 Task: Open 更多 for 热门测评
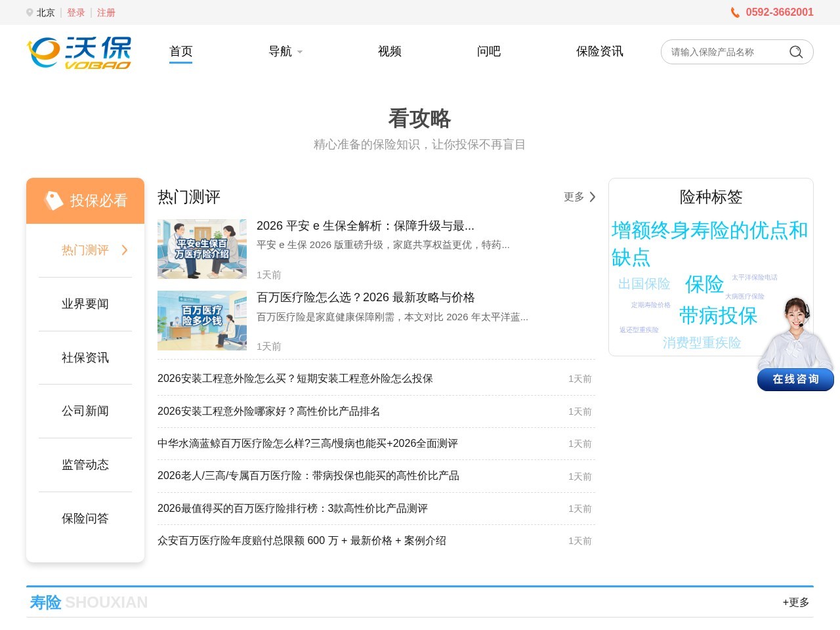pyautogui.click(x=574, y=197)
